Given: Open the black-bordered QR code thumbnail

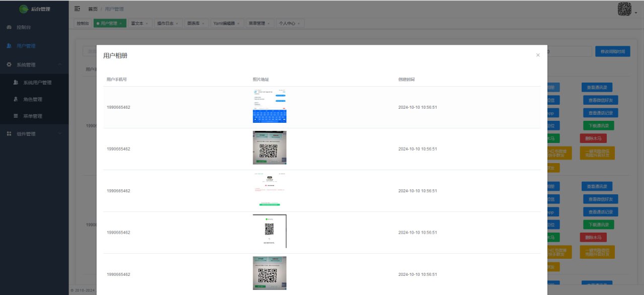Looking at the screenshot, I should [270, 232].
